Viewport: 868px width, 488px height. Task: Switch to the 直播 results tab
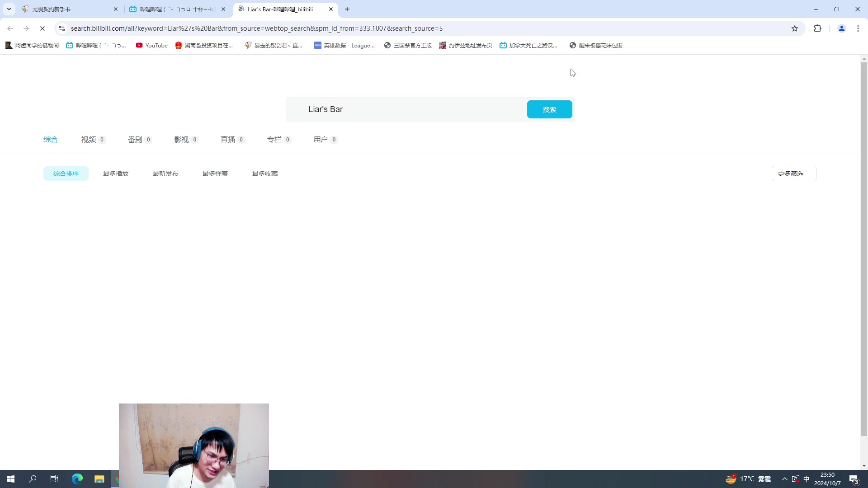coord(228,140)
